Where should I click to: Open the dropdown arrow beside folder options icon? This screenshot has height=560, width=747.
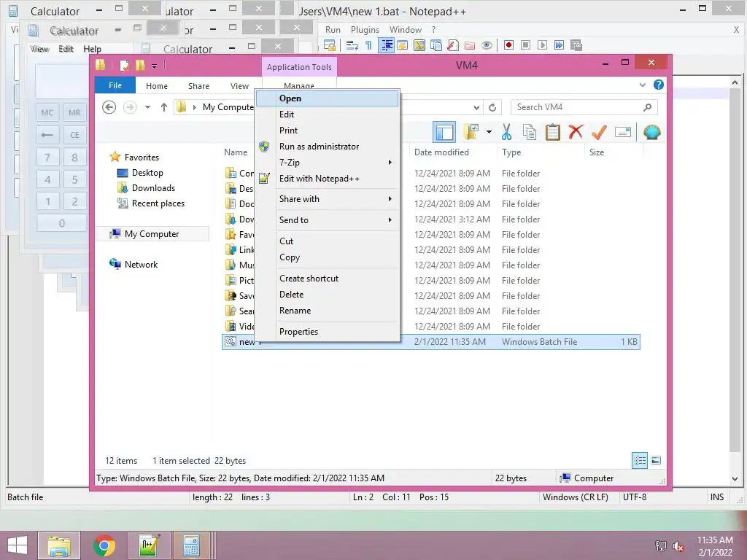[x=489, y=132]
